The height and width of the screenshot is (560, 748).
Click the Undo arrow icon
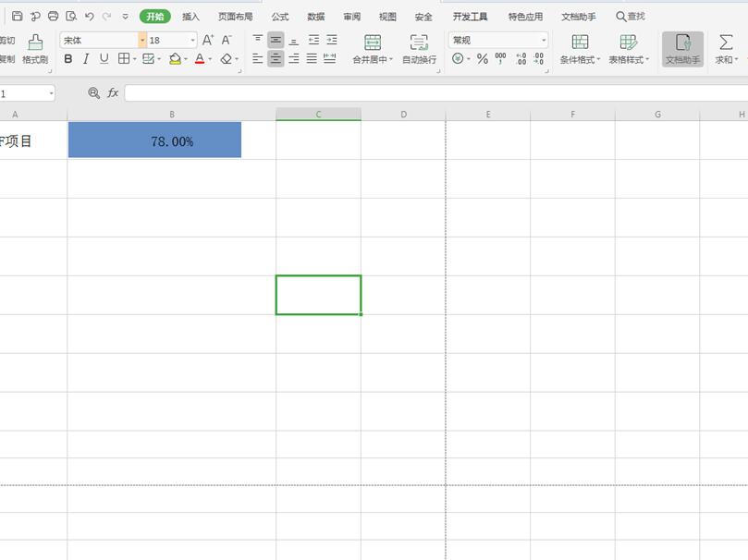pos(89,17)
